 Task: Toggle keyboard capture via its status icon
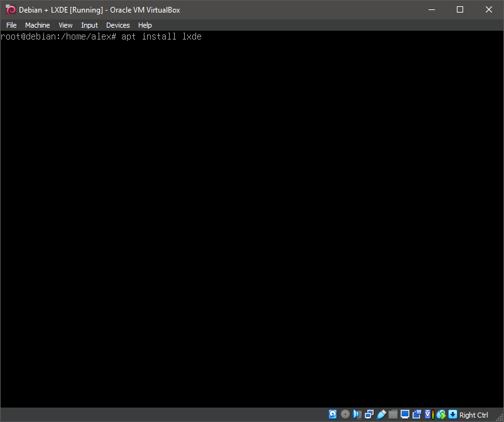coord(453,414)
